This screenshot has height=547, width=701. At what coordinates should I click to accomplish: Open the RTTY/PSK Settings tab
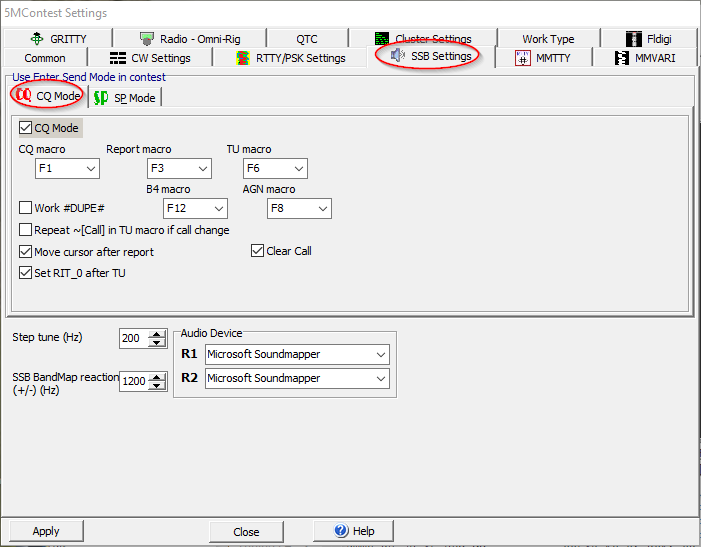pyautogui.click(x=291, y=58)
